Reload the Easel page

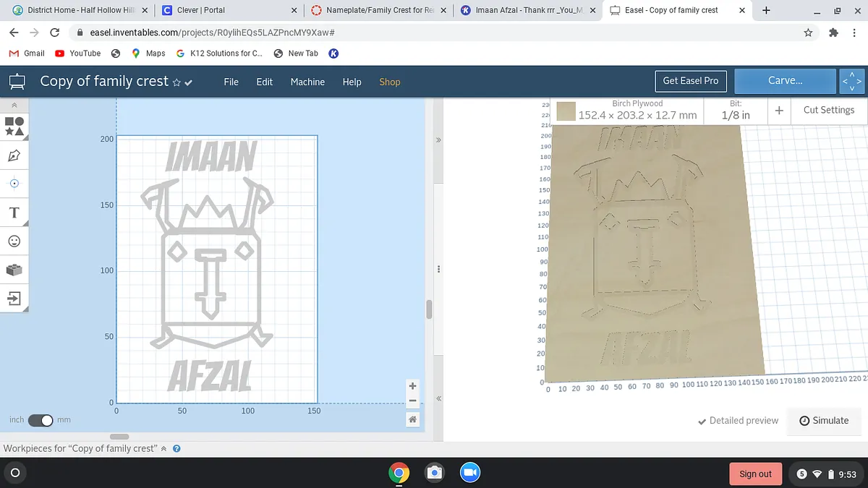coord(54,33)
